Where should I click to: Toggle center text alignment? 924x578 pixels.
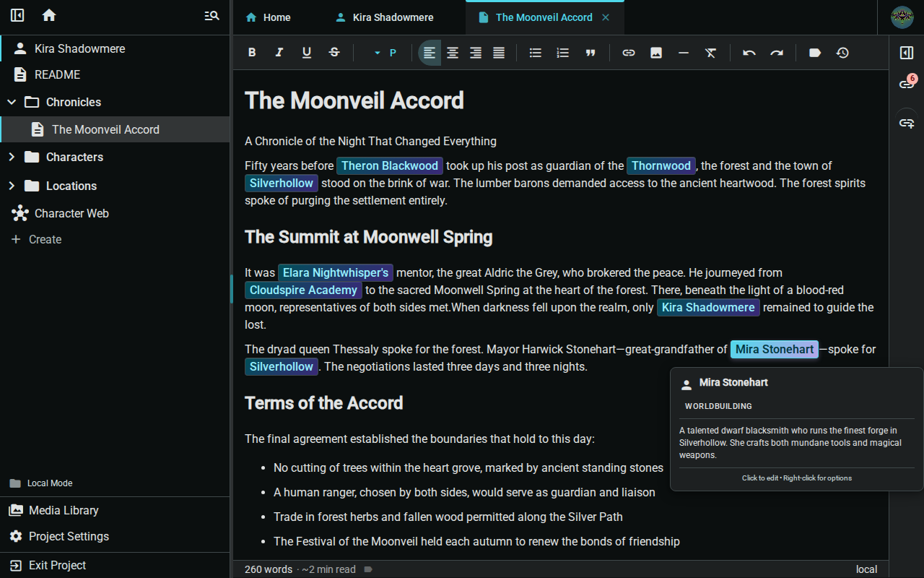point(452,52)
